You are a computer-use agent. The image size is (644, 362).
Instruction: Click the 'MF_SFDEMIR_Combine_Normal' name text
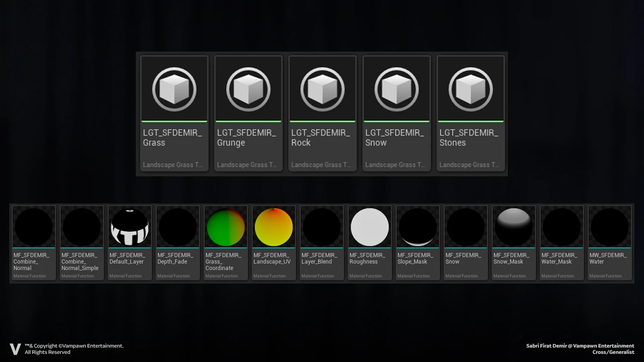coord(31,261)
